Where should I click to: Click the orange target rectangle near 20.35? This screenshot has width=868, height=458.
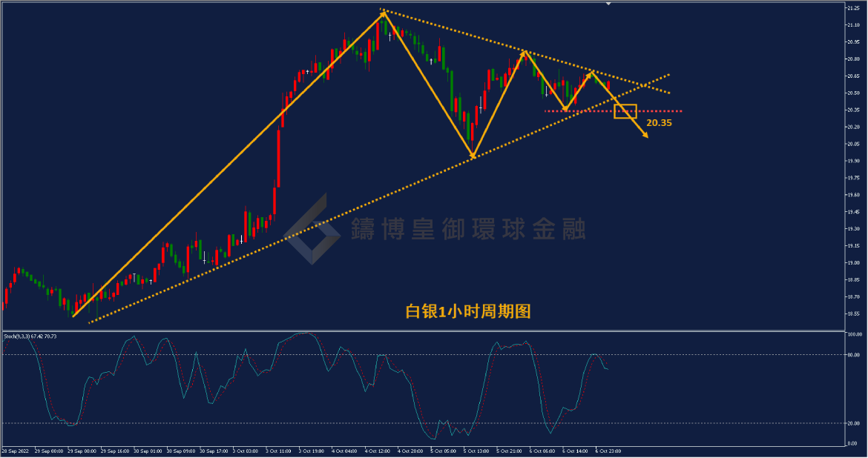point(625,112)
